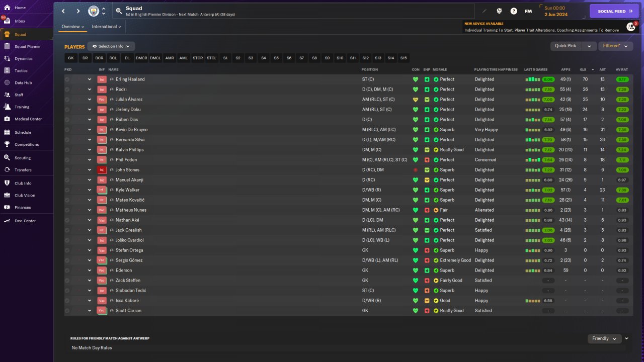Image resolution: width=644 pixels, height=362 pixels.
Task: Click the Finances sidebar icon
Action: point(7,207)
